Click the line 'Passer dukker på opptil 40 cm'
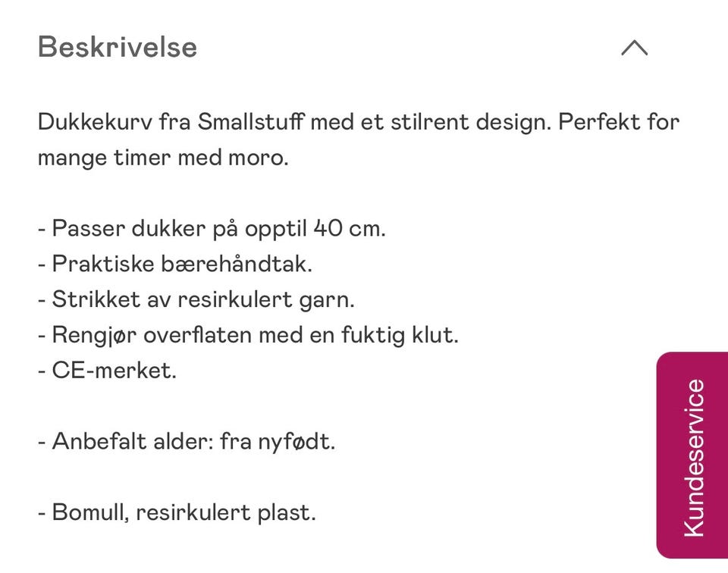The image size is (728, 573). pos(212,227)
